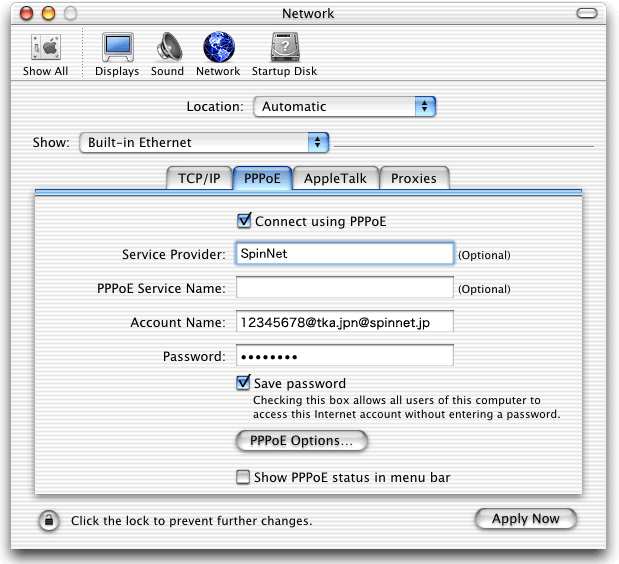619x564 pixels.
Task: Click into the Service Provider field
Action: (x=345, y=253)
